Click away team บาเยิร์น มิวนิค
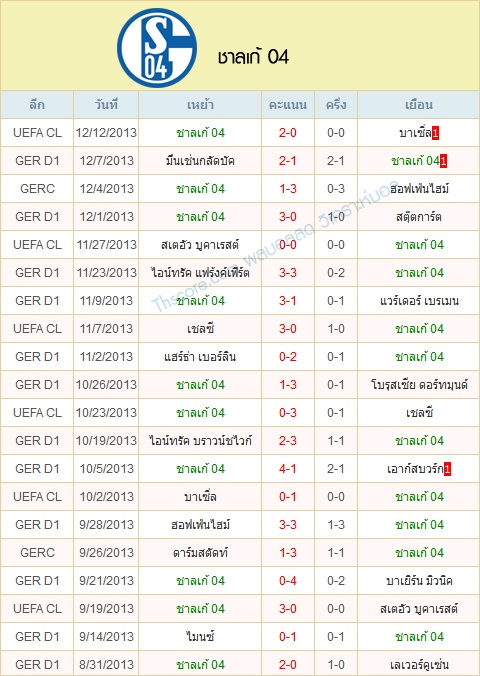 tap(419, 581)
